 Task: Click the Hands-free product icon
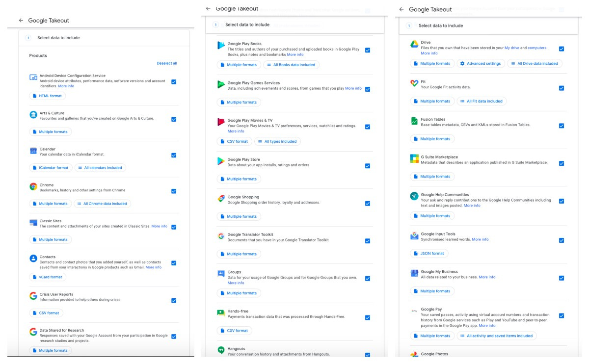coord(221,312)
